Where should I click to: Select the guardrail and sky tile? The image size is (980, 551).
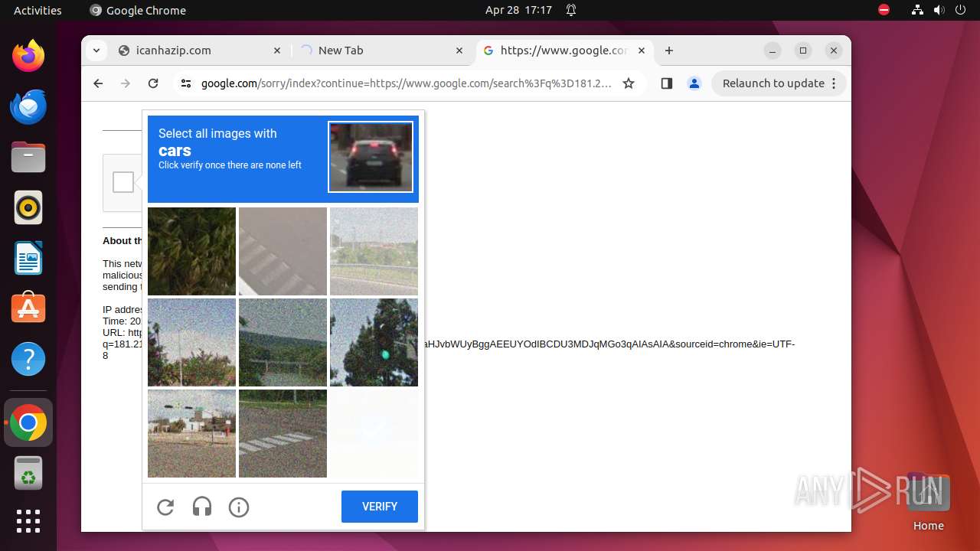coord(374,251)
